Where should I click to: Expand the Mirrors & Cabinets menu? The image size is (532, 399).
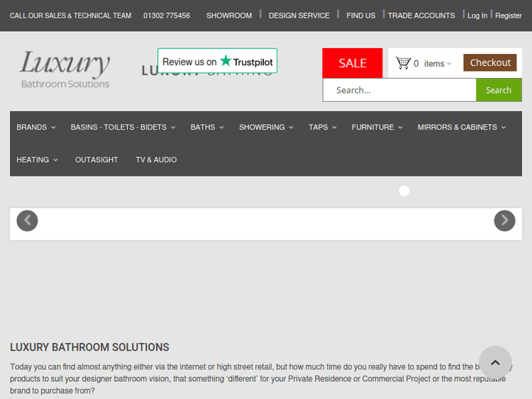click(x=461, y=128)
